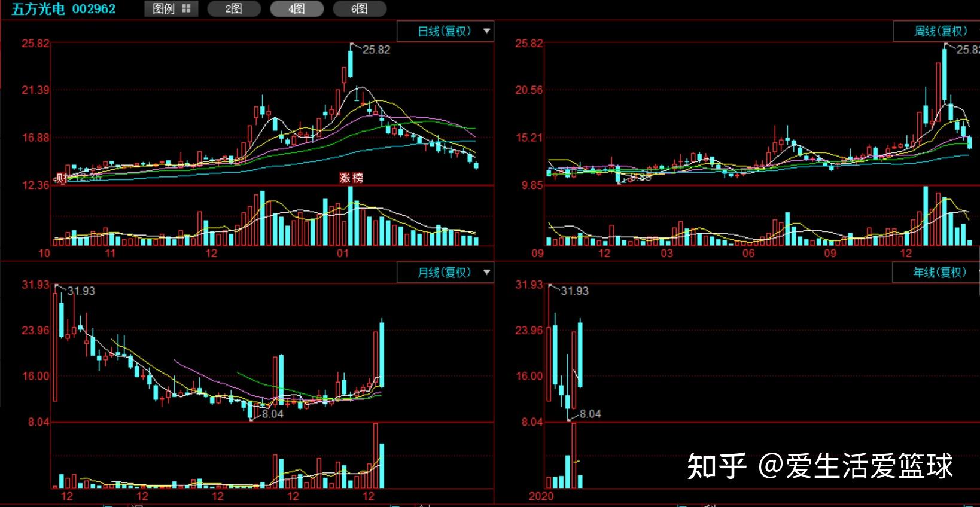Click the stock name 五方光电 002962

coord(63,9)
